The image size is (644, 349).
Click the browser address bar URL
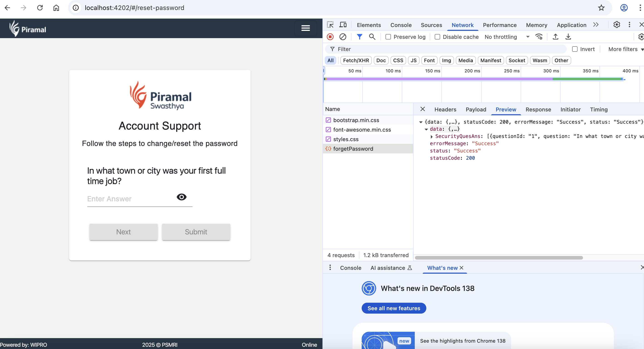click(134, 8)
